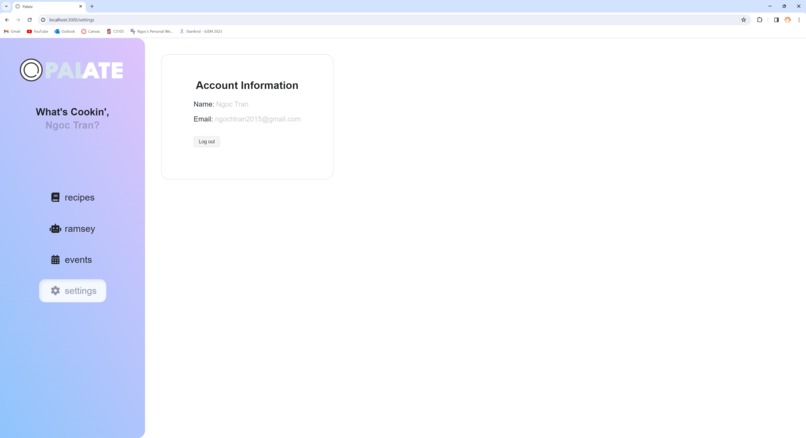Image resolution: width=806 pixels, height=438 pixels.
Task: Open the tab search dropdown arrow
Action: [x=6, y=6]
